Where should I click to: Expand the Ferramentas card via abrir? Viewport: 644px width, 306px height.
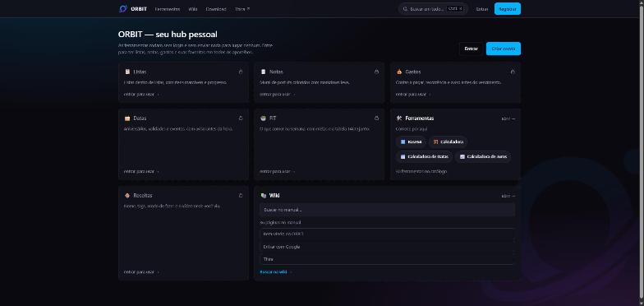tap(508, 118)
